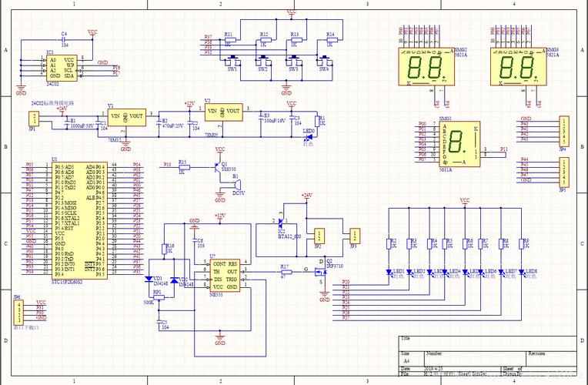Click the JP1 power input connector
Image resolution: width=588 pixels, height=385 pixels.
tap(34, 119)
